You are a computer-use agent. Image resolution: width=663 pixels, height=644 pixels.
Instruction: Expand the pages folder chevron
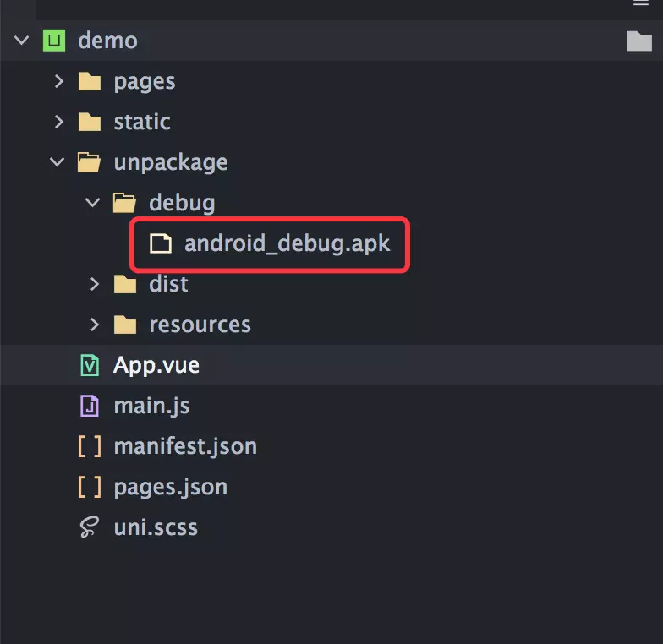[58, 81]
